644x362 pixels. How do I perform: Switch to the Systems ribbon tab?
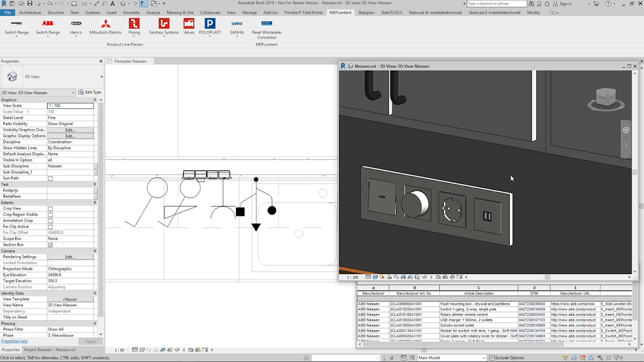(x=93, y=13)
